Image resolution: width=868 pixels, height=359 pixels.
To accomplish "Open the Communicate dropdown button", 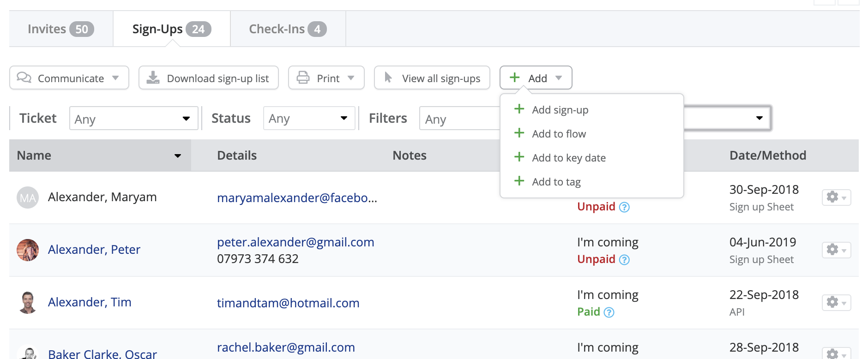I will coord(69,78).
